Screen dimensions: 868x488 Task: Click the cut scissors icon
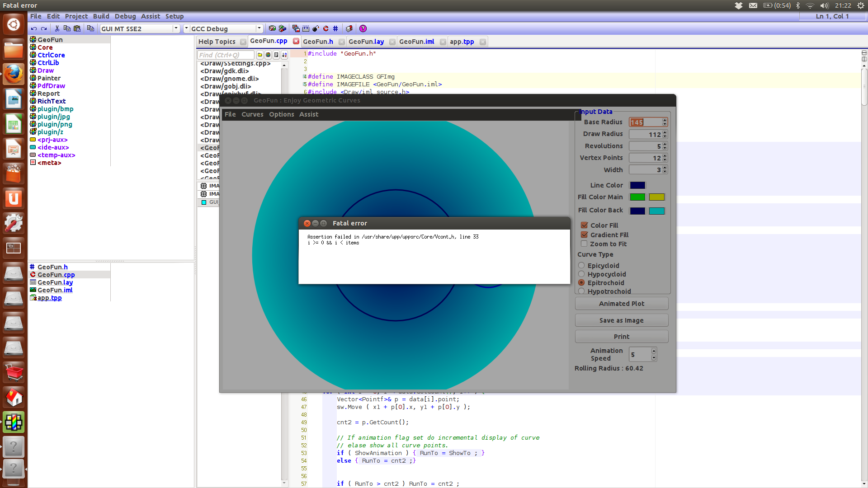57,28
